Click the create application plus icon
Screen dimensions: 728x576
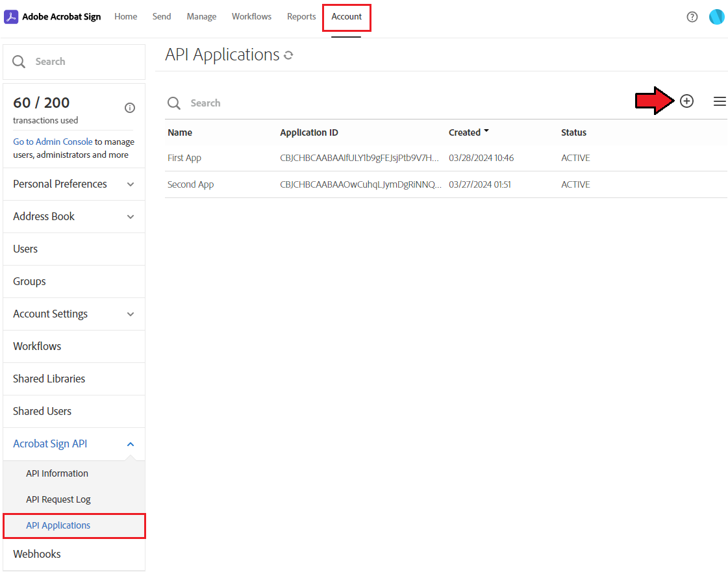tap(686, 101)
